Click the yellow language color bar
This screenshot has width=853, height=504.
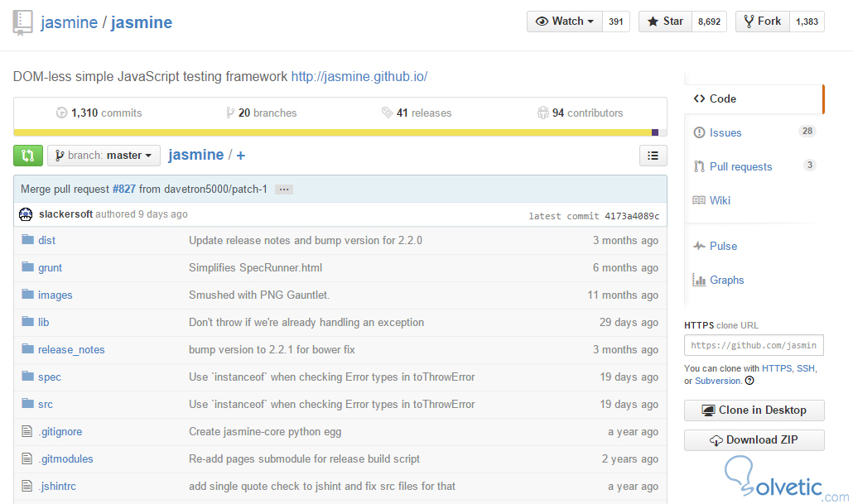coord(331,132)
